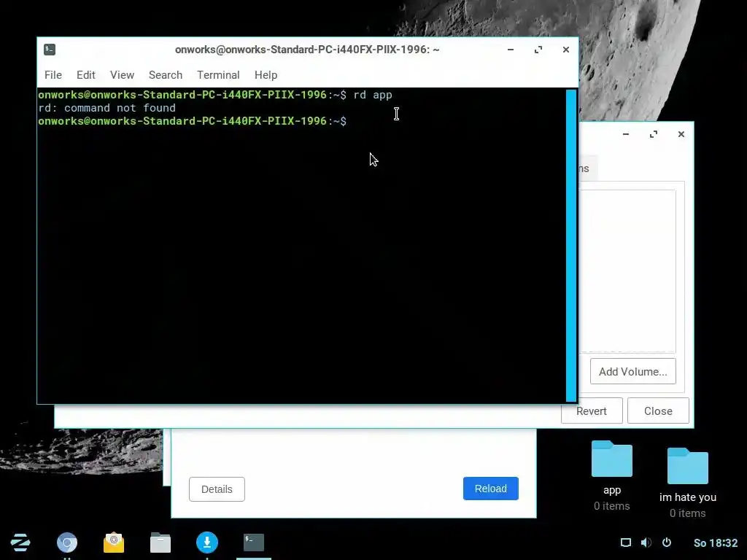Screen dimensions: 747x560
Task: Close the background settings window
Action: point(681,134)
